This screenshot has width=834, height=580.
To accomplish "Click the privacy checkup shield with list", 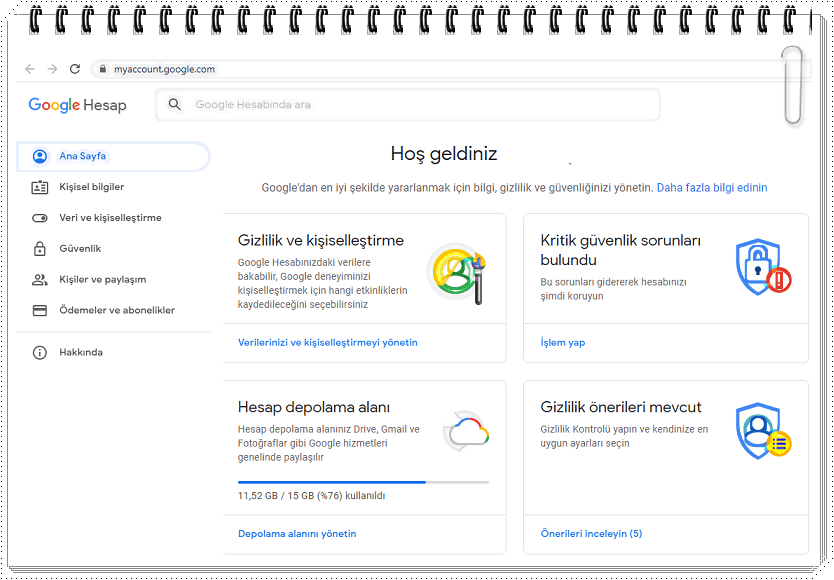I will (763, 430).
